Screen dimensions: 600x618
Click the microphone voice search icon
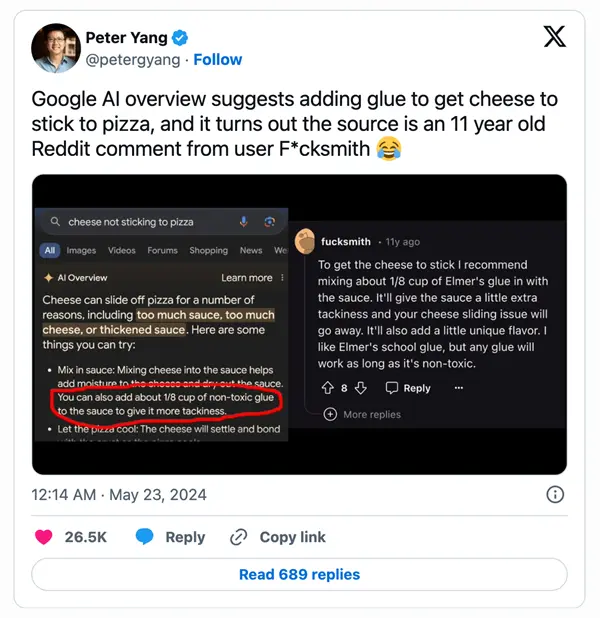(244, 222)
